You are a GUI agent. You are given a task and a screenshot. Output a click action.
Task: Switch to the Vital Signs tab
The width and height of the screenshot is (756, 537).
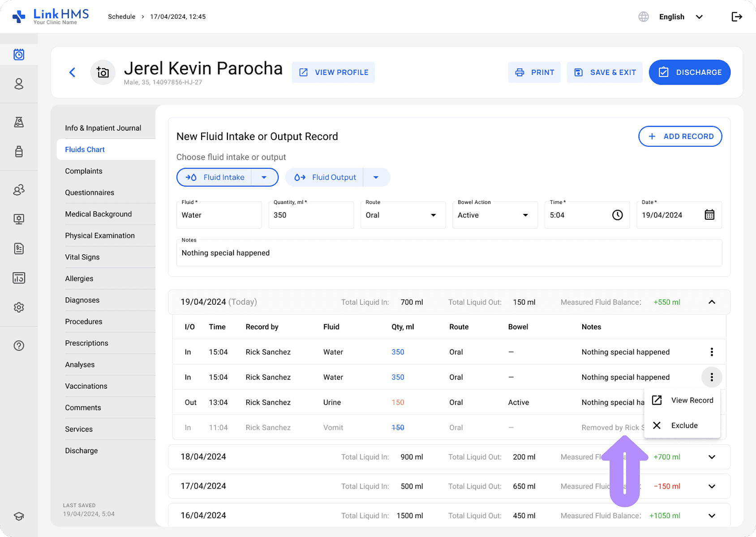point(82,257)
